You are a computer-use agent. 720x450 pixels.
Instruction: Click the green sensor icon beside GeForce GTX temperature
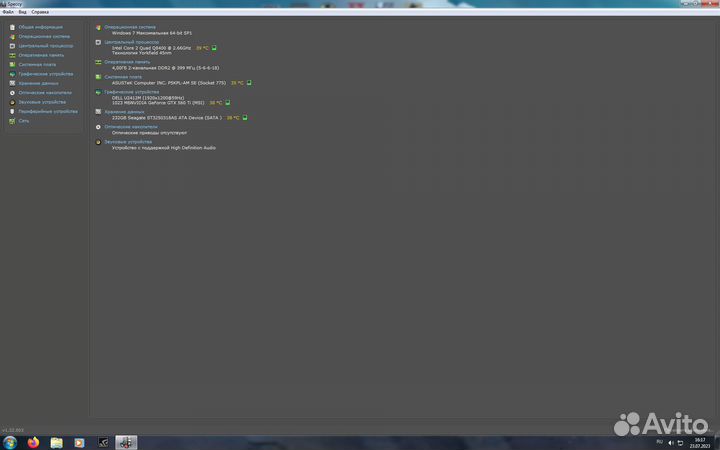pos(228,103)
